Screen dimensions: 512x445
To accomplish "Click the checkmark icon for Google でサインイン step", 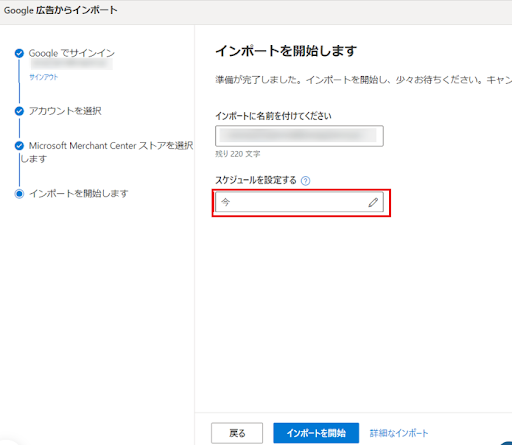I will pos(19,53).
